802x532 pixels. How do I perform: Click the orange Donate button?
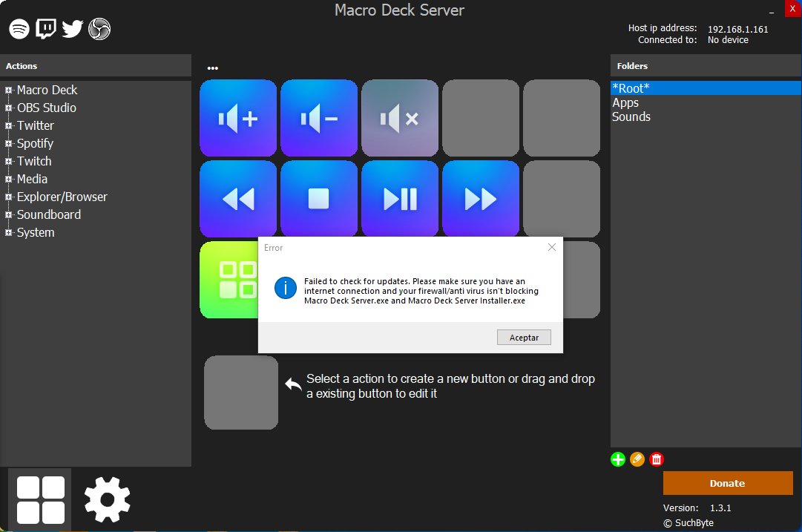pos(728,483)
